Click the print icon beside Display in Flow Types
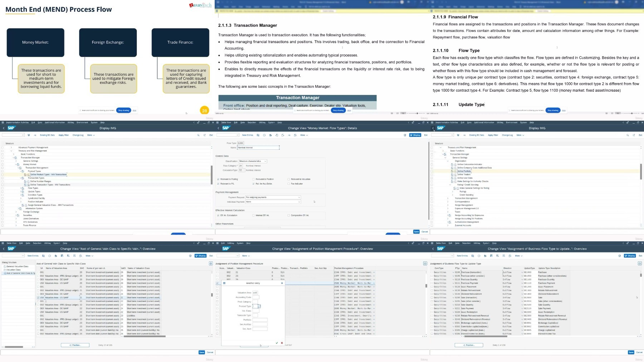The image size is (644, 362). coord(405,135)
